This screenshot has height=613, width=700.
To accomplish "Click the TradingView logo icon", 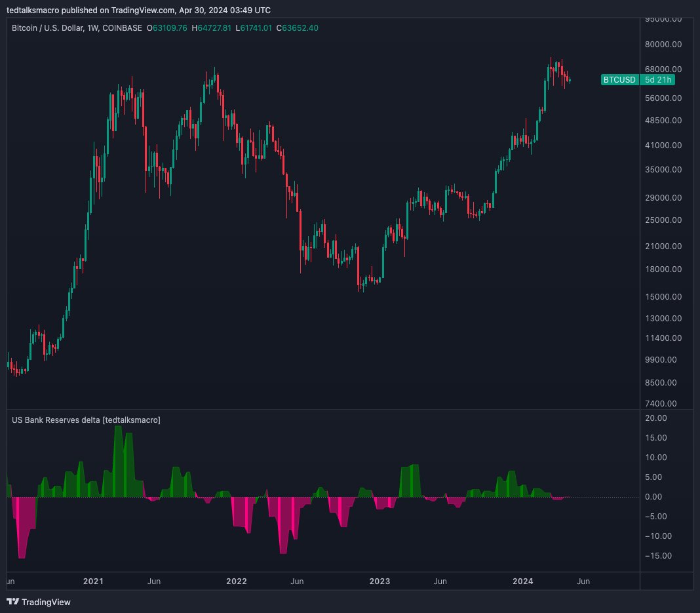I will (12, 601).
